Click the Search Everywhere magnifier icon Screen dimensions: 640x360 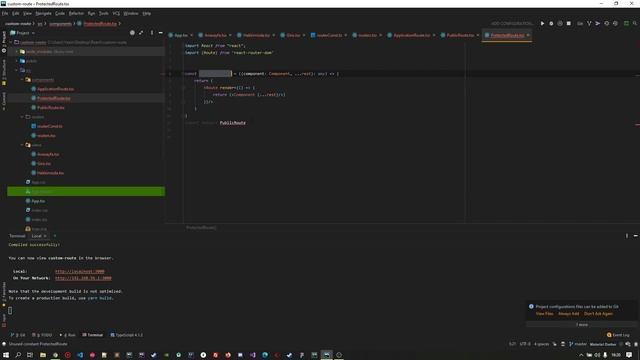(635, 24)
